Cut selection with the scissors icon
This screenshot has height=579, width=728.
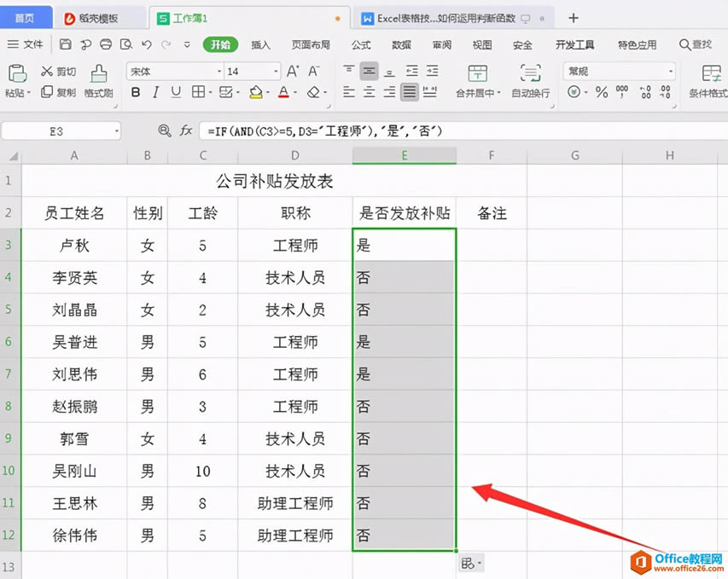click(x=46, y=71)
